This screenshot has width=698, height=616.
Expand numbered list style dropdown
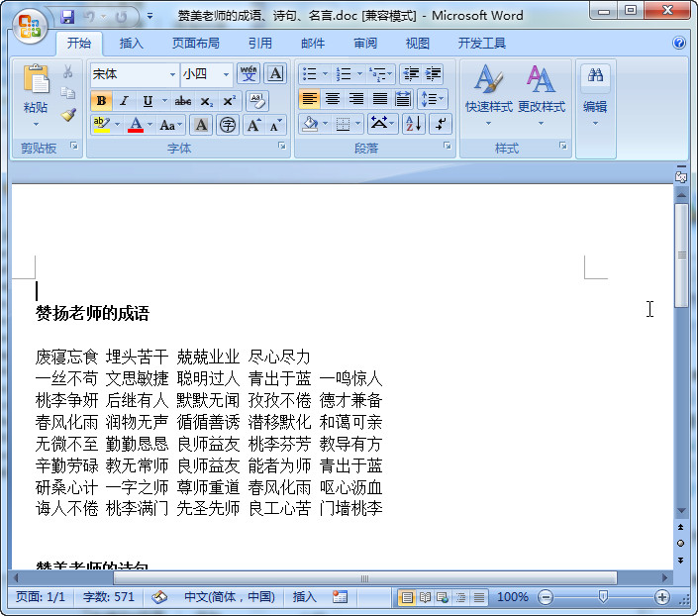[359, 74]
